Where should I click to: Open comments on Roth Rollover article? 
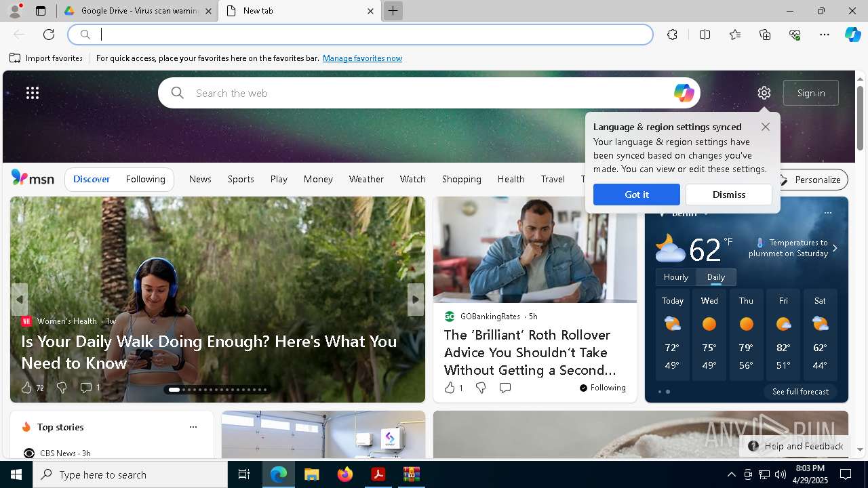(x=505, y=388)
